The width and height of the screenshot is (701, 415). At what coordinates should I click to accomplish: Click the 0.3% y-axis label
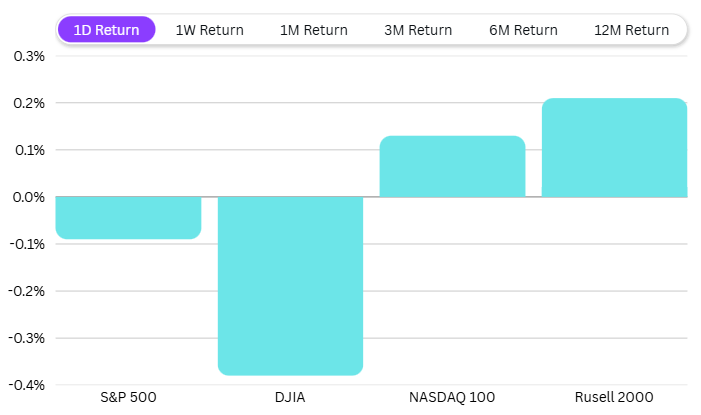(x=29, y=56)
